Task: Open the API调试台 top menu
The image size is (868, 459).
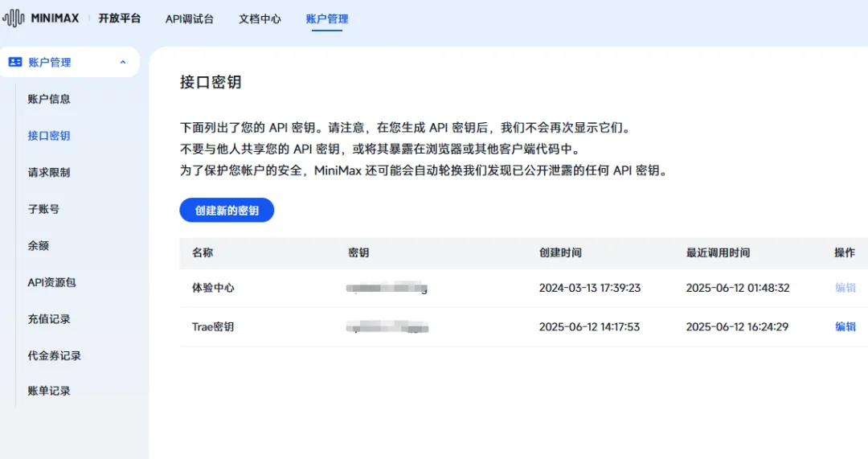Action: point(190,18)
